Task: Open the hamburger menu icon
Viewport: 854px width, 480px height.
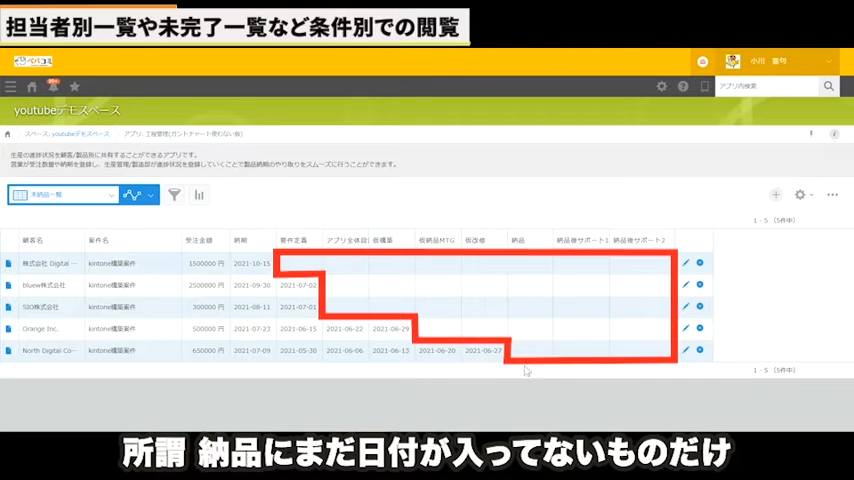Action: pyautogui.click(x=10, y=87)
